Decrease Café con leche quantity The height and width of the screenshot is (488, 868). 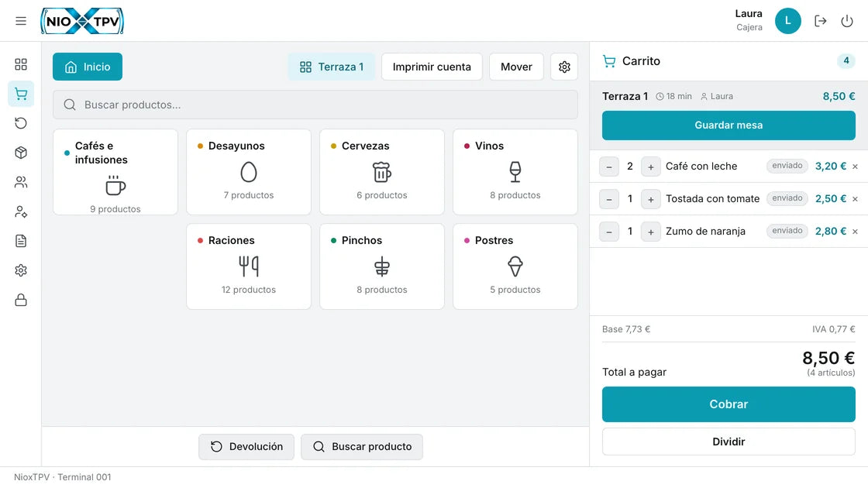[609, 167]
